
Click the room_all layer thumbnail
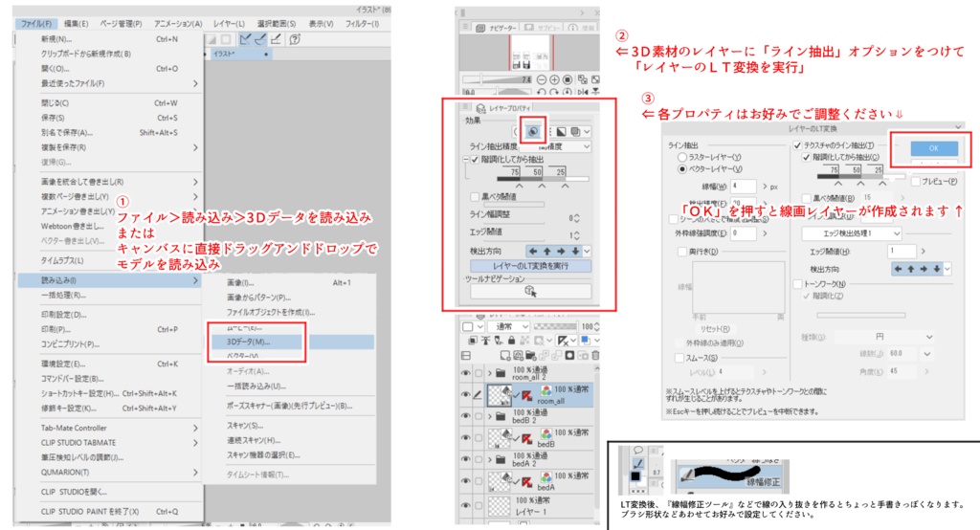500,395
